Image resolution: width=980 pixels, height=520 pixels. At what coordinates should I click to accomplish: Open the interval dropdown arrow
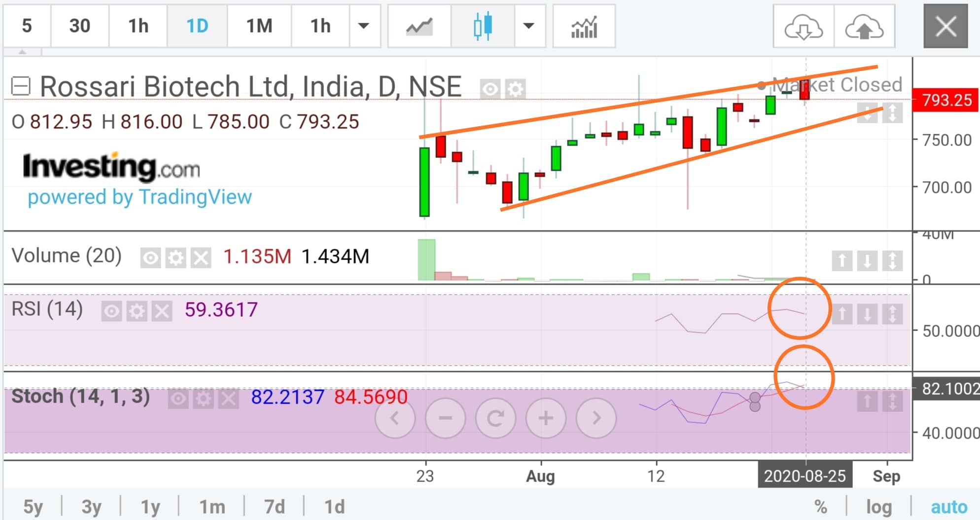tap(364, 26)
